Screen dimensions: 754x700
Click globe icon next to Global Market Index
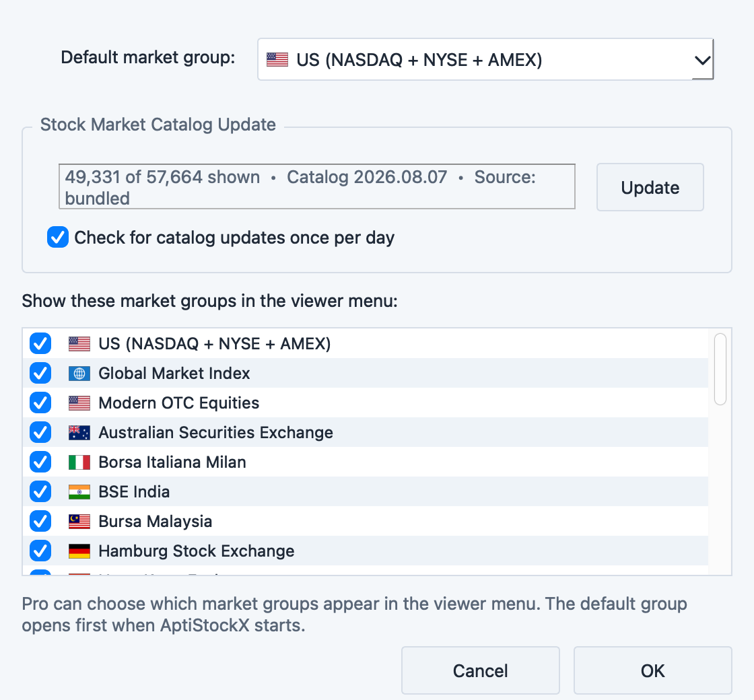pyautogui.click(x=79, y=374)
